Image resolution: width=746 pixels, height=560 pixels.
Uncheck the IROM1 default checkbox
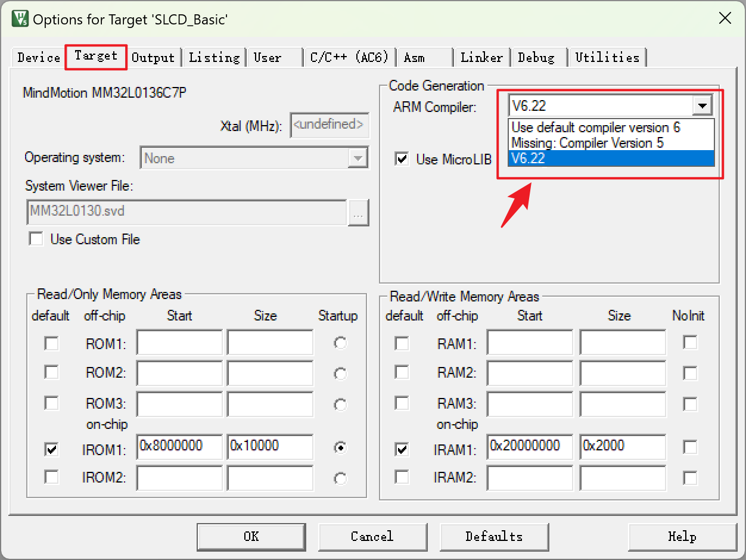point(52,449)
